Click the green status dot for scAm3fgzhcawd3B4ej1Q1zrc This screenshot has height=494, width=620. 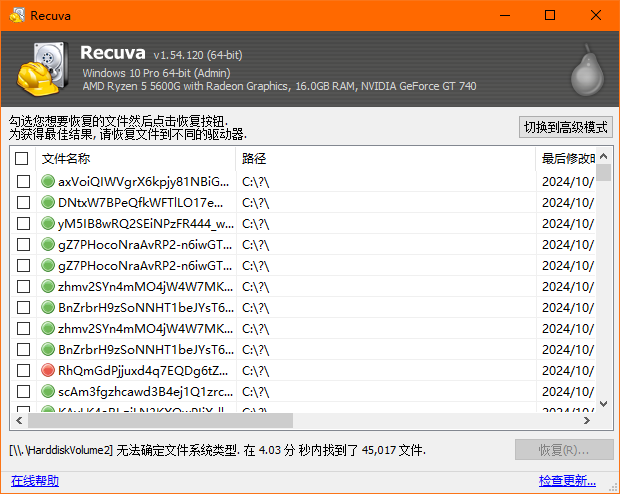(x=48, y=392)
